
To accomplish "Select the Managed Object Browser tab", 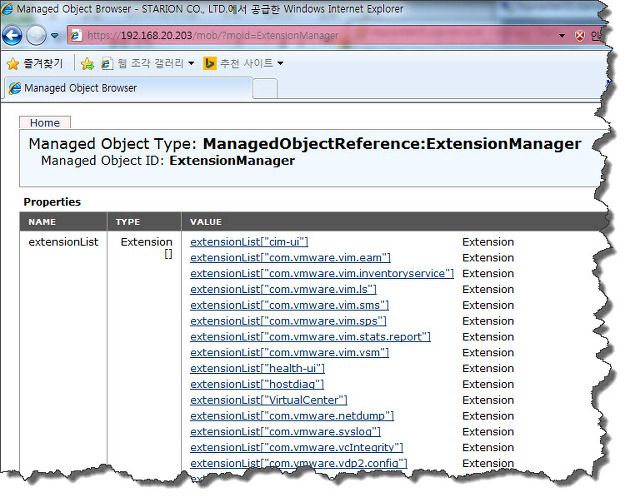I will (129, 88).
